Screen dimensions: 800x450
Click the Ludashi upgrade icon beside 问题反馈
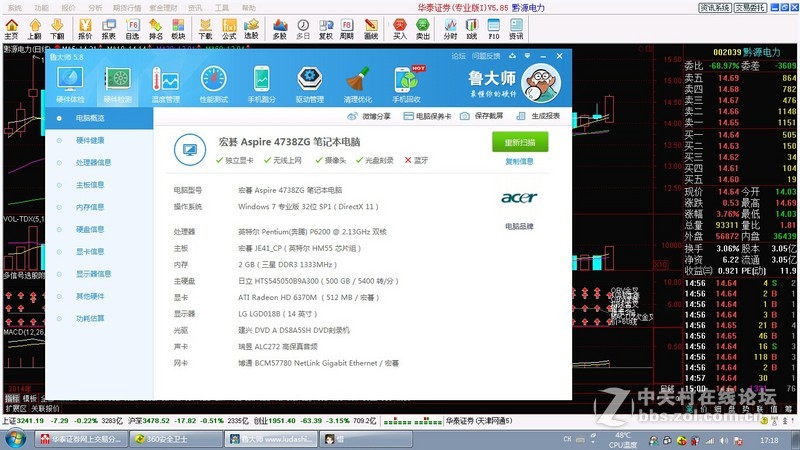tap(512, 56)
